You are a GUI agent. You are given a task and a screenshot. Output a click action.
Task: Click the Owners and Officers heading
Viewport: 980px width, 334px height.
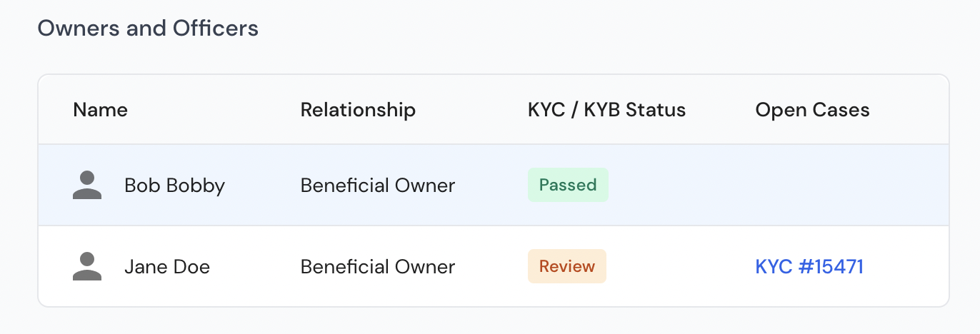(x=148, y=29)
